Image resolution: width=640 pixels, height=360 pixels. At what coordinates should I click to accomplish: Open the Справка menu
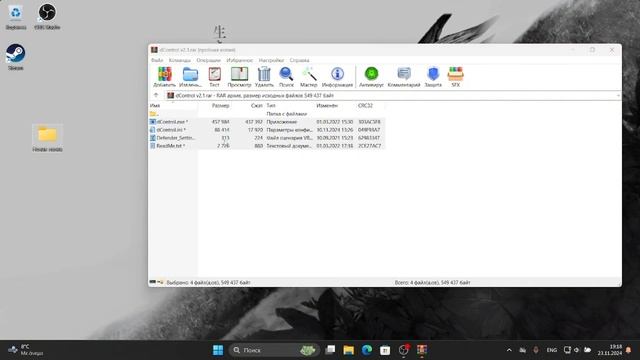pos(300,60)
